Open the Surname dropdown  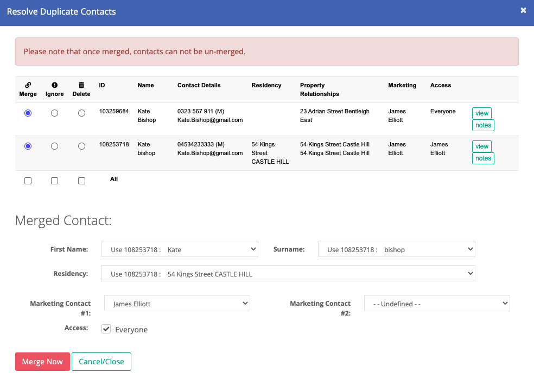[396, 249]
